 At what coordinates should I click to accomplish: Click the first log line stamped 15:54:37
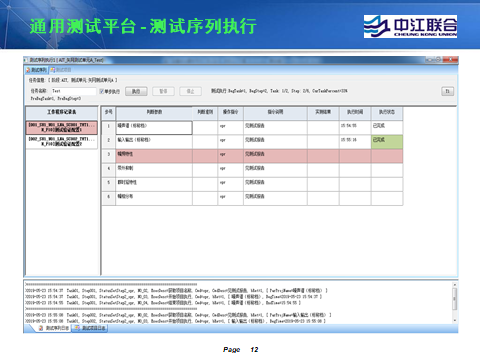pos(177,291)
